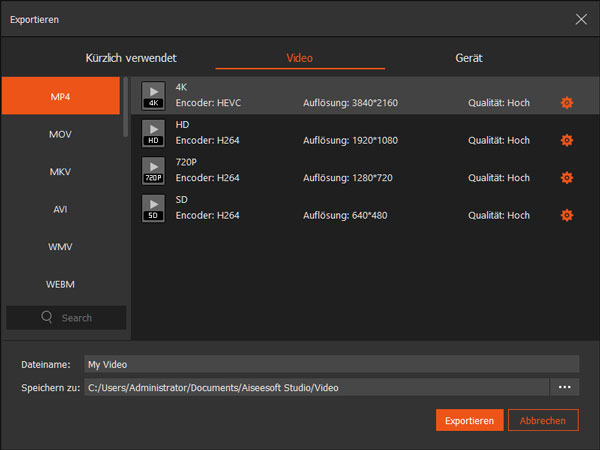
Task: Select WEBM format from list
Action: coord(60,284)
